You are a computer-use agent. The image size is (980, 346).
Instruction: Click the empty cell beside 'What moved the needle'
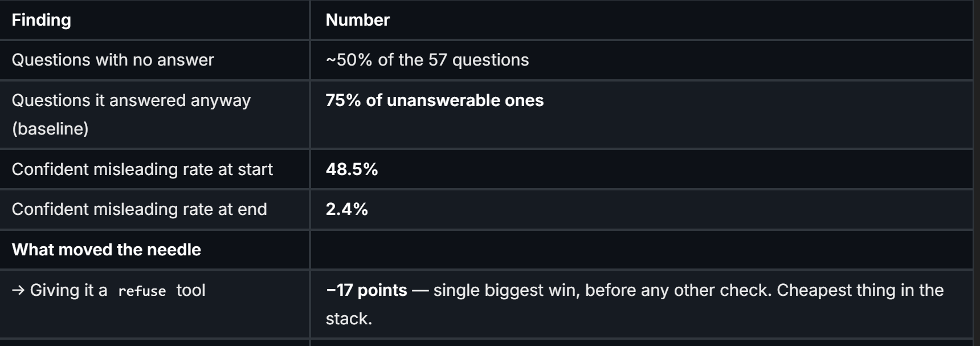[642, 250]
